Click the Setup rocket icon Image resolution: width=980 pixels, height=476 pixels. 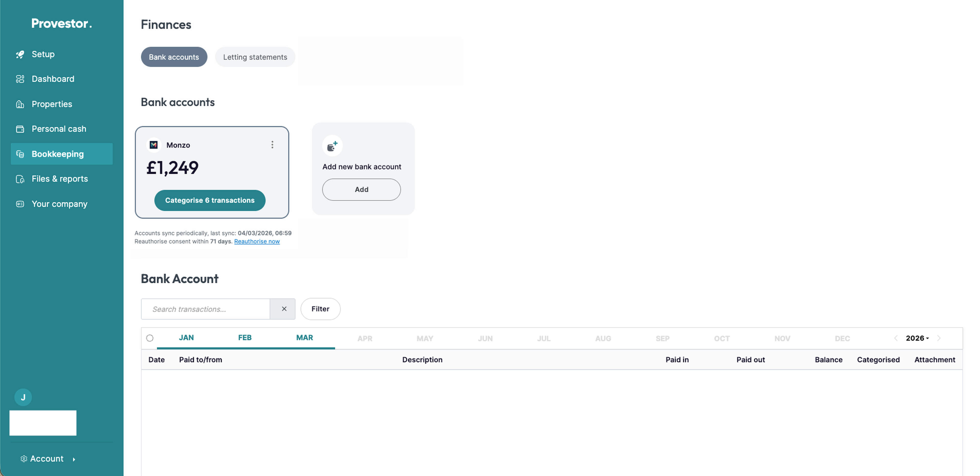pyautogui.click(x=20, y=54)
